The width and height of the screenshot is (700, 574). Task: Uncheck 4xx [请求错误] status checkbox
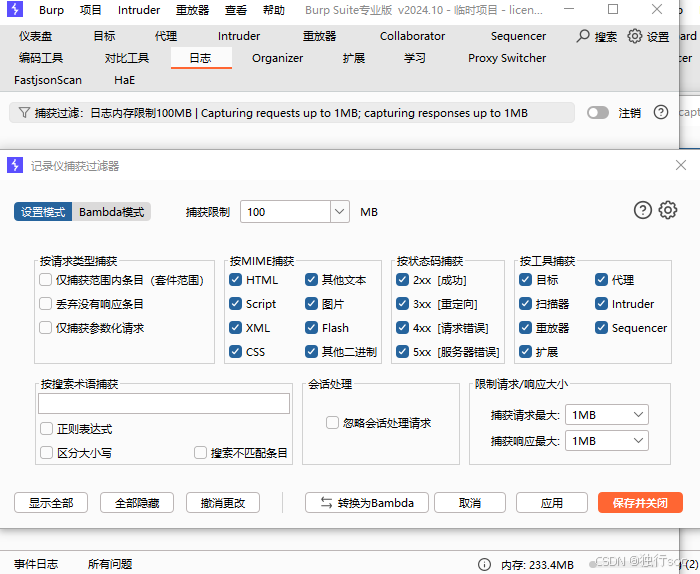pos(402,328)
